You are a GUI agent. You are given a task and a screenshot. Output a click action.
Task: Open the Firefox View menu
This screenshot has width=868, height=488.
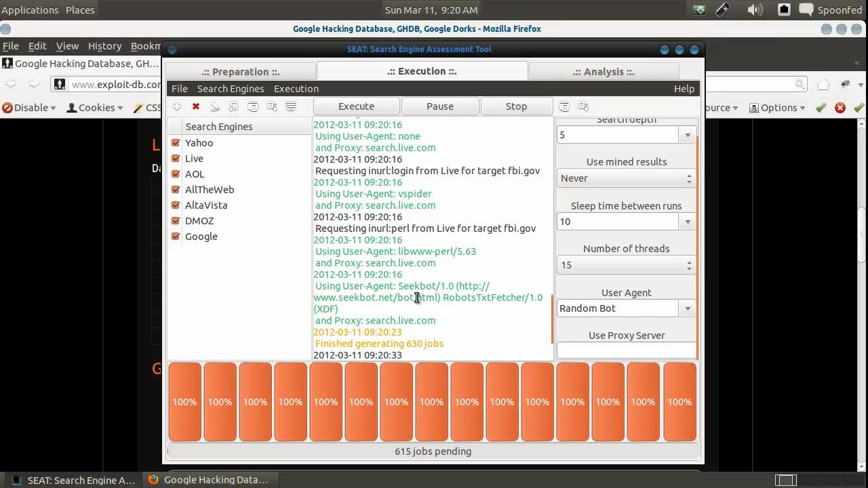tap(67, 46)
